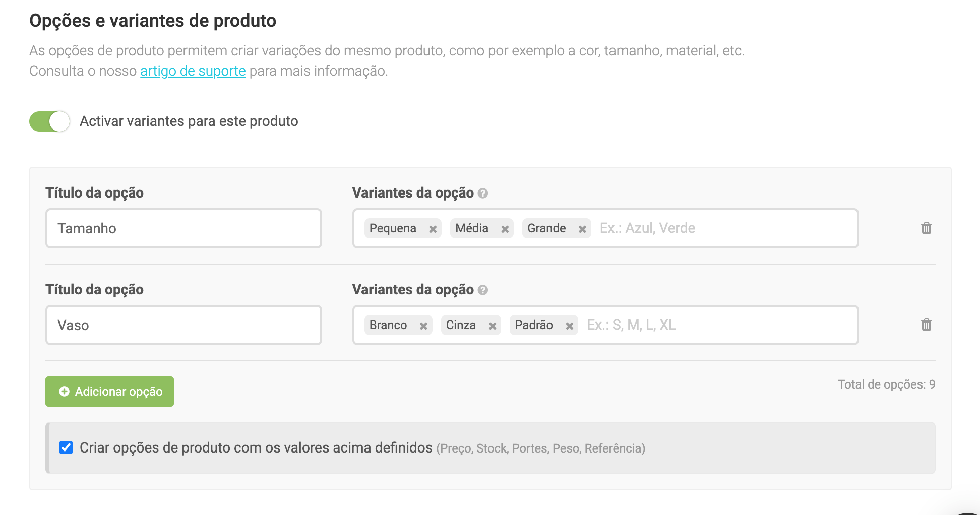Remove the Cinza variant tag
This screenshot has width=980, height=515.
pos(493,326)
